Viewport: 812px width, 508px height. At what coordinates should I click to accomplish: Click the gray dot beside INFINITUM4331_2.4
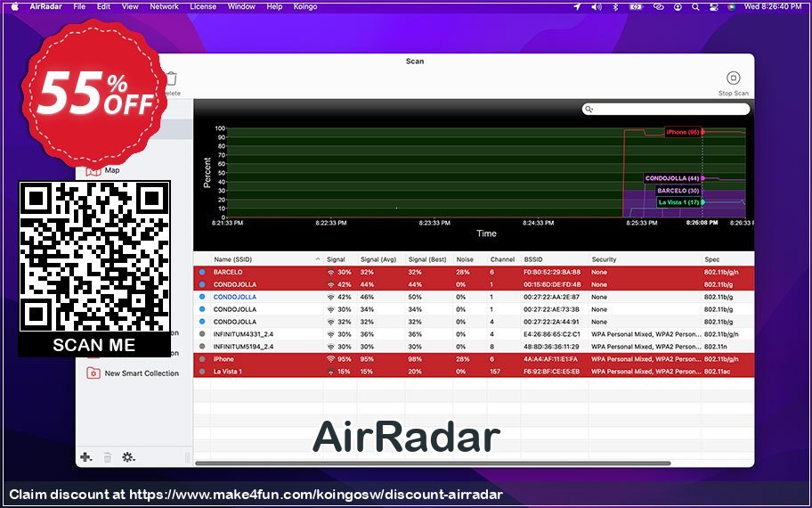pyautogui.click(x=202, y=334)
